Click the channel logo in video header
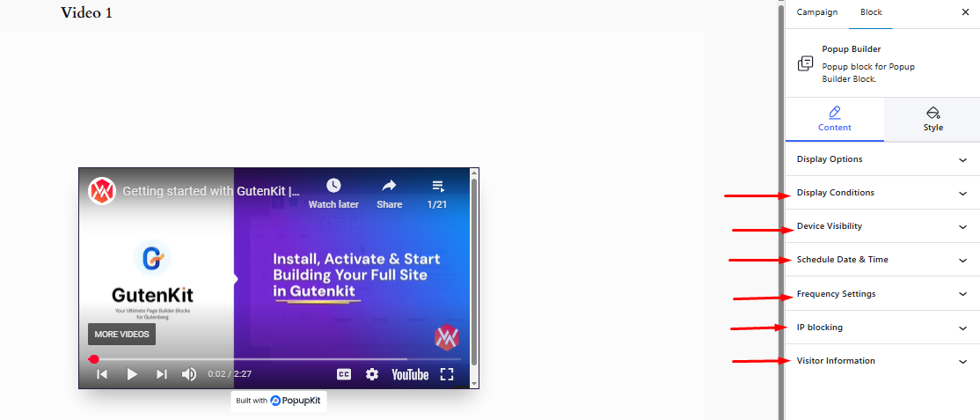 [x=102, y=191]
